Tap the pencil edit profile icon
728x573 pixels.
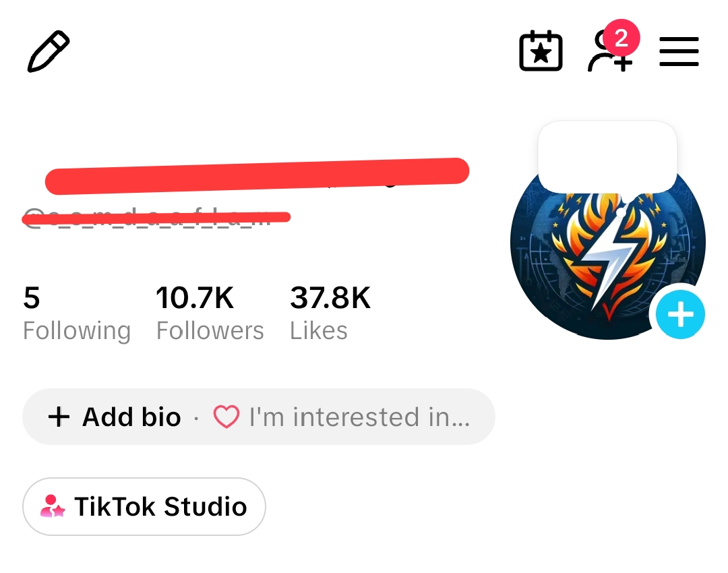pos(49,51)
